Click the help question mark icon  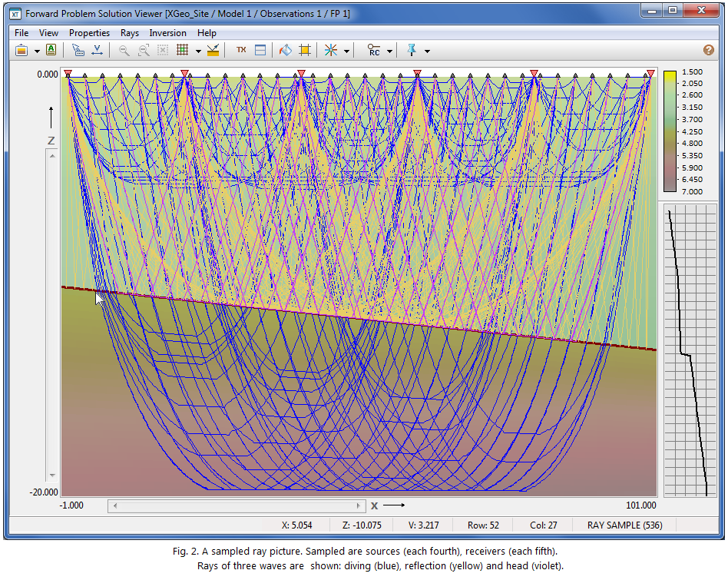click(x=709, y=50)
